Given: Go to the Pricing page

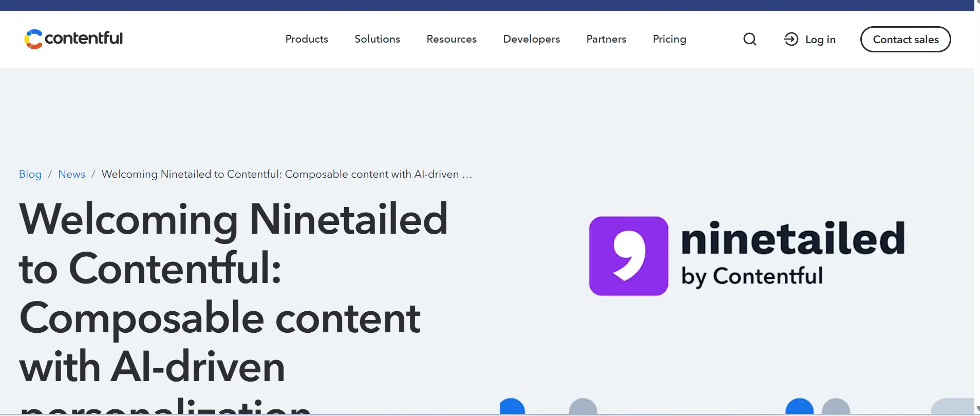Looking at the screenshot, I should (669, 39).
